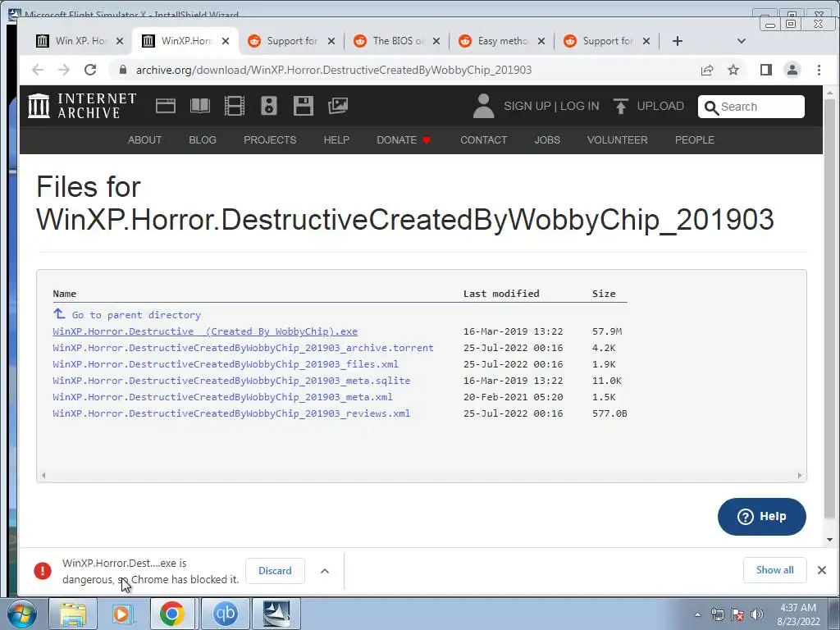Open Windows Start button
This screenshot has width=840, height=630.
[x=21, y=614]
